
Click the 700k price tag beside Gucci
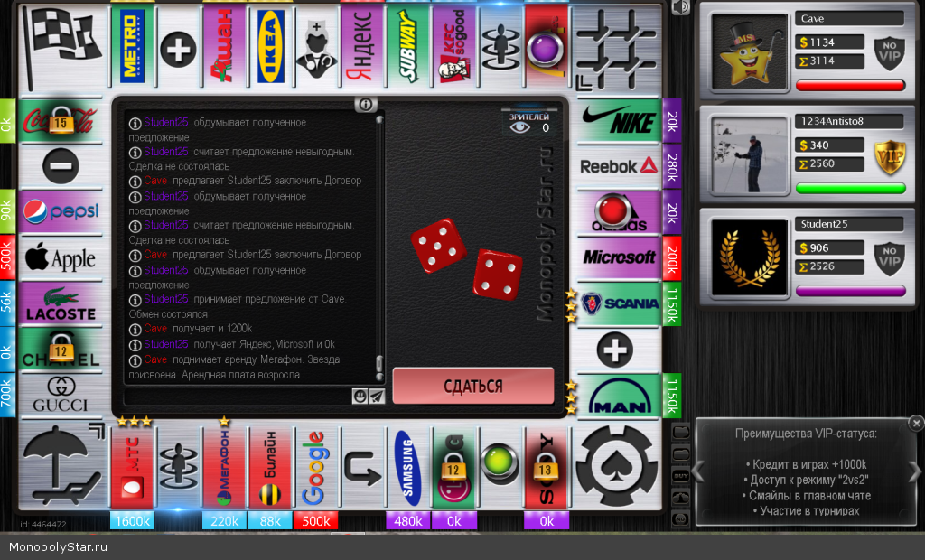click(7, 394)
